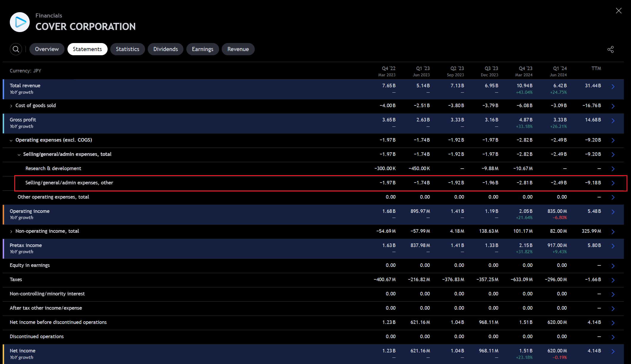Screen dimensions: 631x364
Task: Open Total revenue details arrow
Action: coord(613,87)
